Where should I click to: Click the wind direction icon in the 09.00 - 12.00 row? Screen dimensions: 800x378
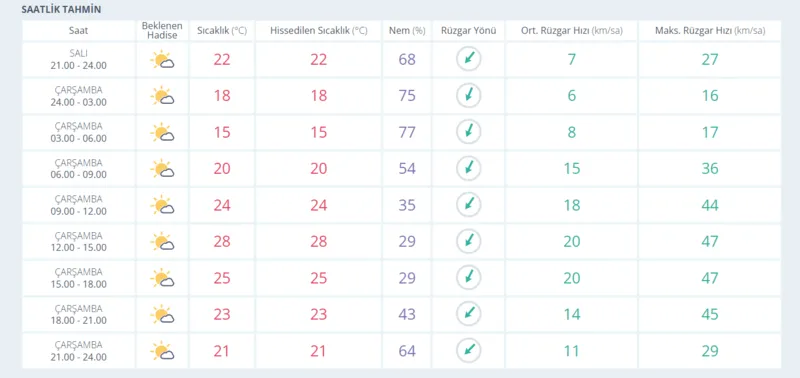click(468, 205)
